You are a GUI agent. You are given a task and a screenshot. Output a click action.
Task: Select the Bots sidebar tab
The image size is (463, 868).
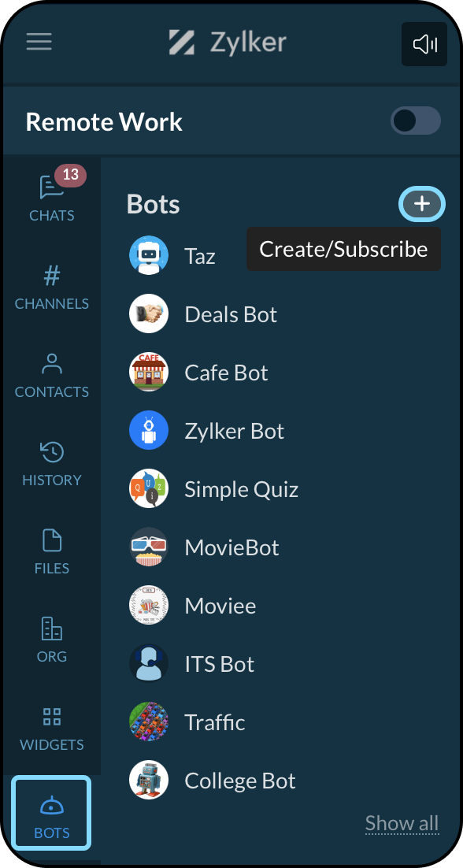tap(51, 813)
